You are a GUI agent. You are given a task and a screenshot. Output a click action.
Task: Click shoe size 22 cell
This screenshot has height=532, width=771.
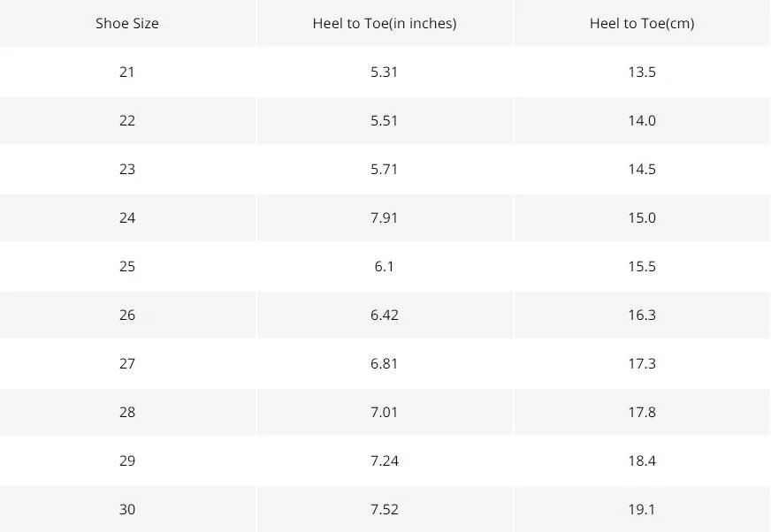click(126, 120)
